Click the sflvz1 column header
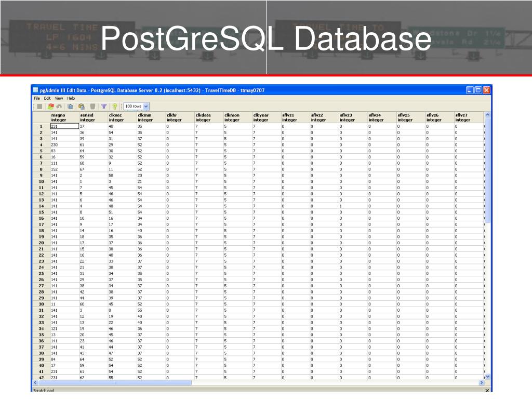The height and width of the screenshot is (399, 532). point(295,117)
